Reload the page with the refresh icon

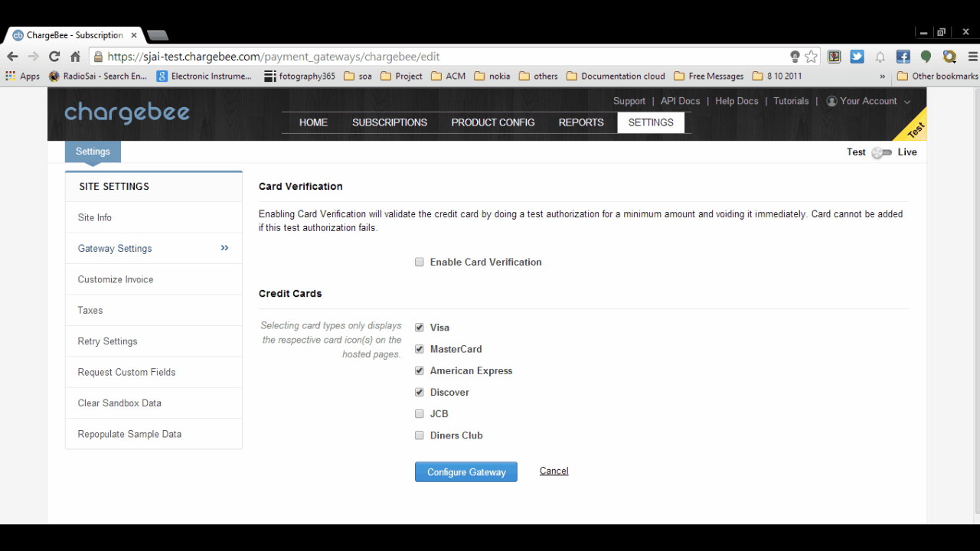[x=54, y=57]
